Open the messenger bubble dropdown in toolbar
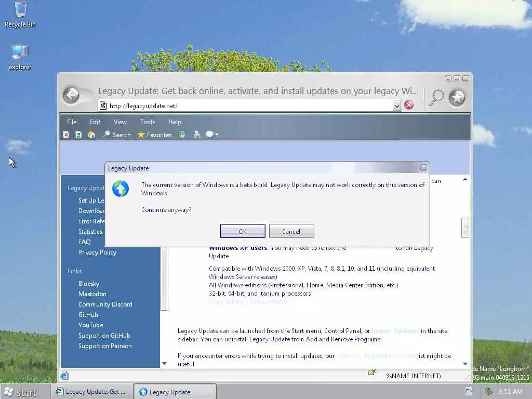The image size is (532, 399). point(212,135)
